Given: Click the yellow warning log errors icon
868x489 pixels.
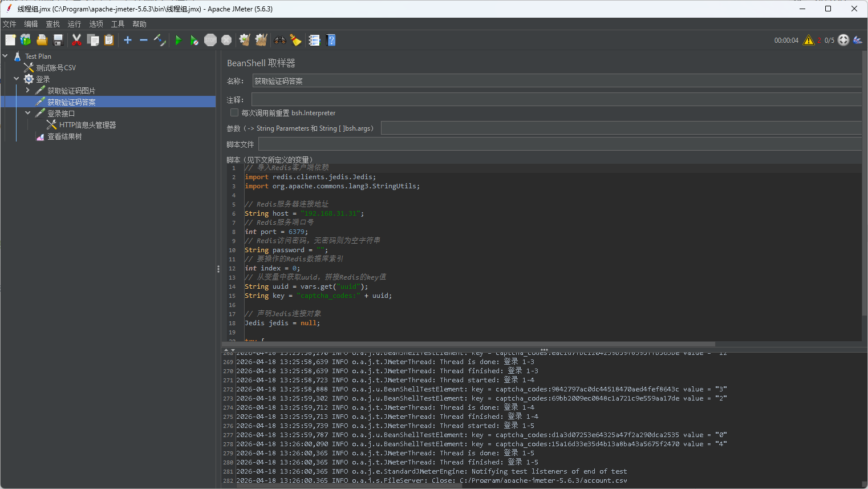Looking at the screenshot, I should pos(809,40).
